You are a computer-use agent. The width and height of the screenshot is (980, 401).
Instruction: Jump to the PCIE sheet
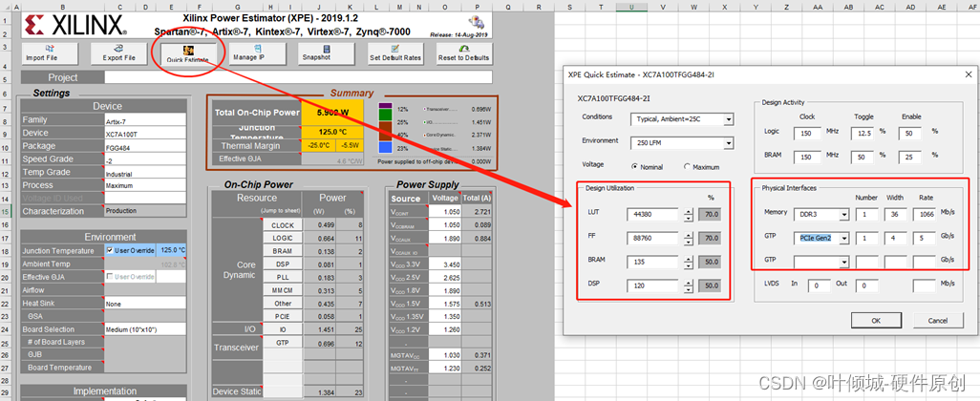283,316
